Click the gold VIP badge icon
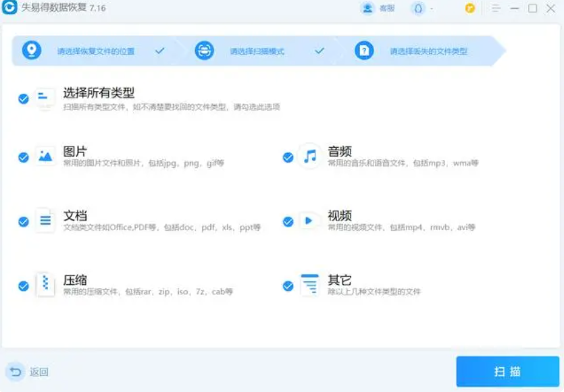 (470, 9)
